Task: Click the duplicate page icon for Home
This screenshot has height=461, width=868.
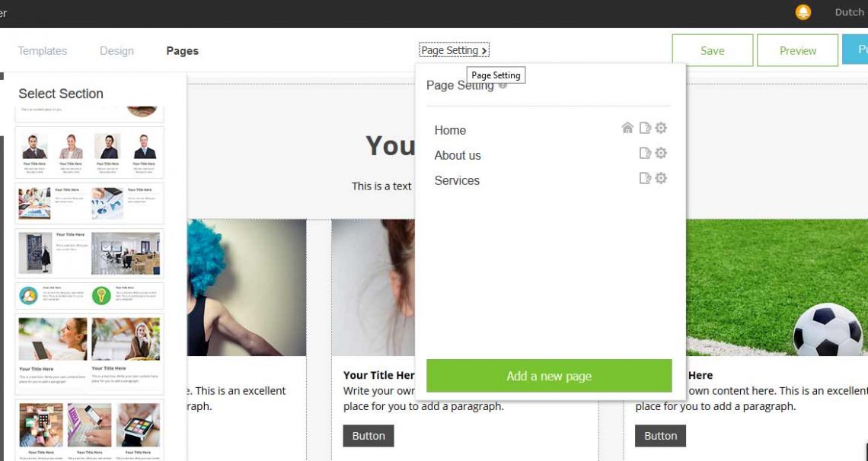Action: (x=645, y=129)
